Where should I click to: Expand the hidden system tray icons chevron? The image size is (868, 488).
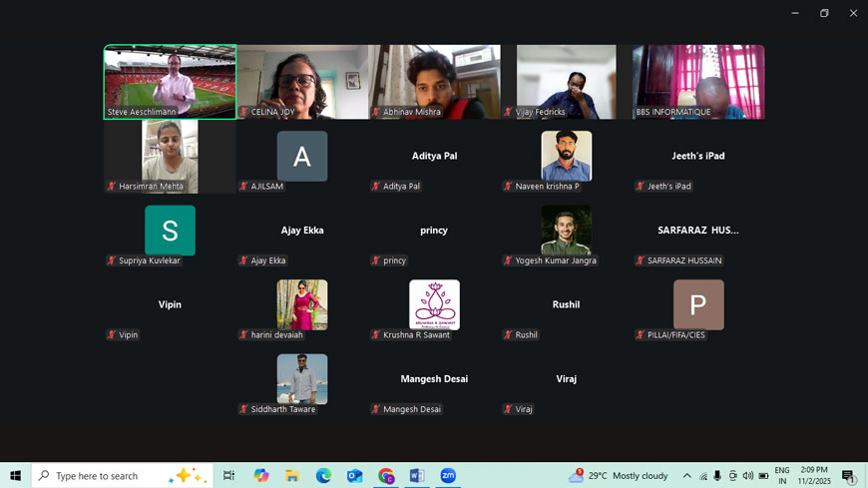tap(686, 476)
